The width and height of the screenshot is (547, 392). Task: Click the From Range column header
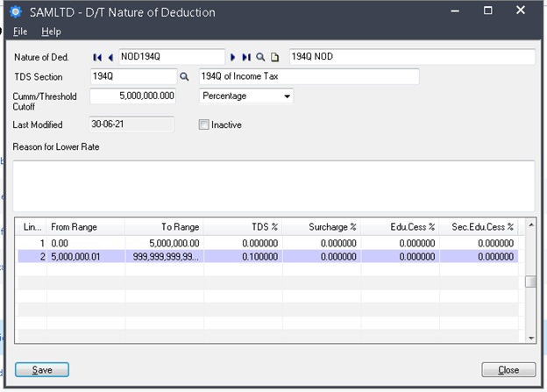click(86, 227)
